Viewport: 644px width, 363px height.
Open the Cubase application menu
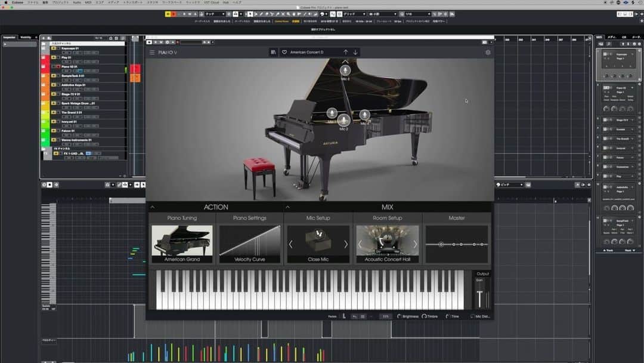[17, 2]
